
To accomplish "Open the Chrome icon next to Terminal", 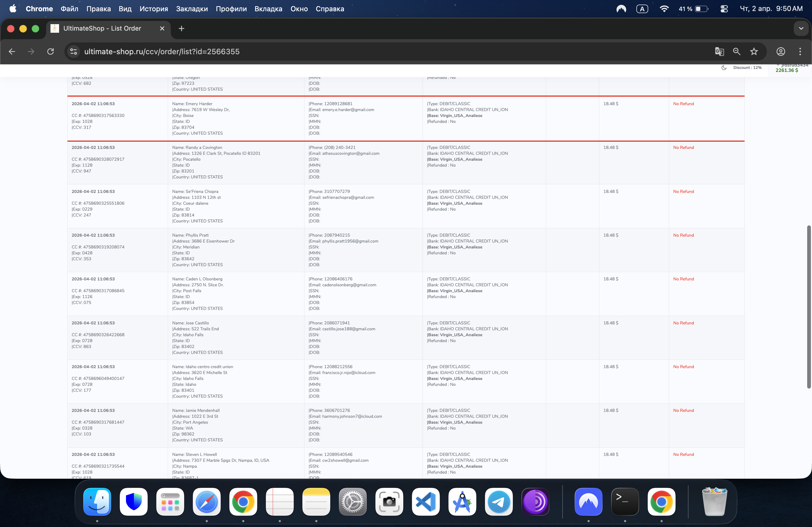I will tap(662, 502).
